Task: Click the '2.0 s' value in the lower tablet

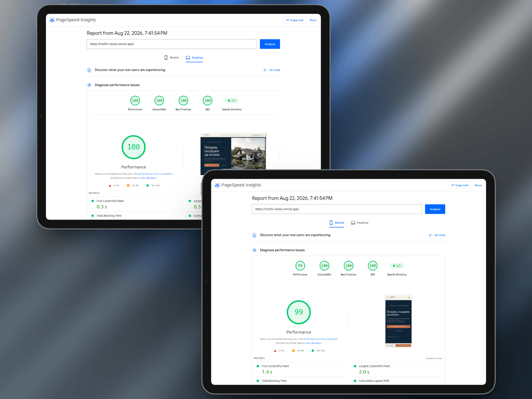Action: [364, 372]
